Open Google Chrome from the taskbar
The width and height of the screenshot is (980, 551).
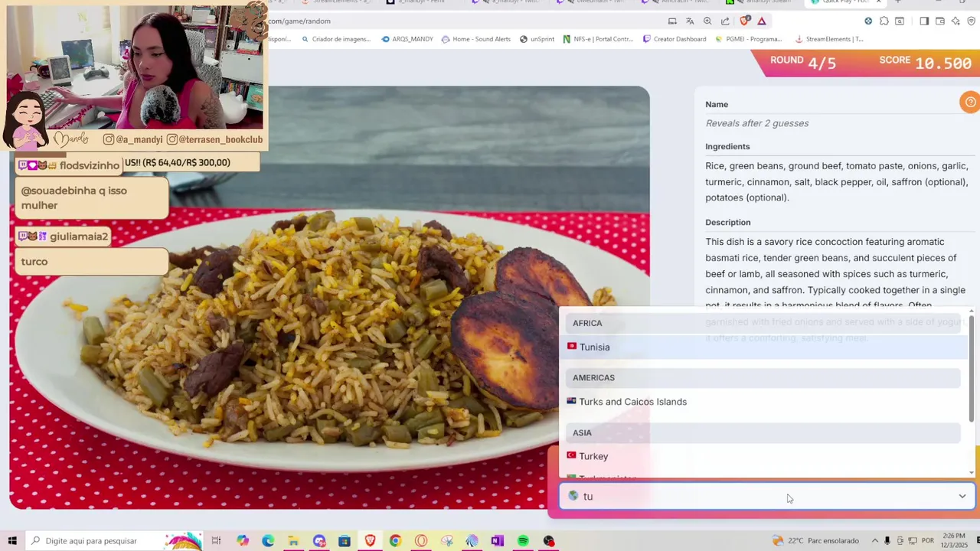(x=395, y=541)
